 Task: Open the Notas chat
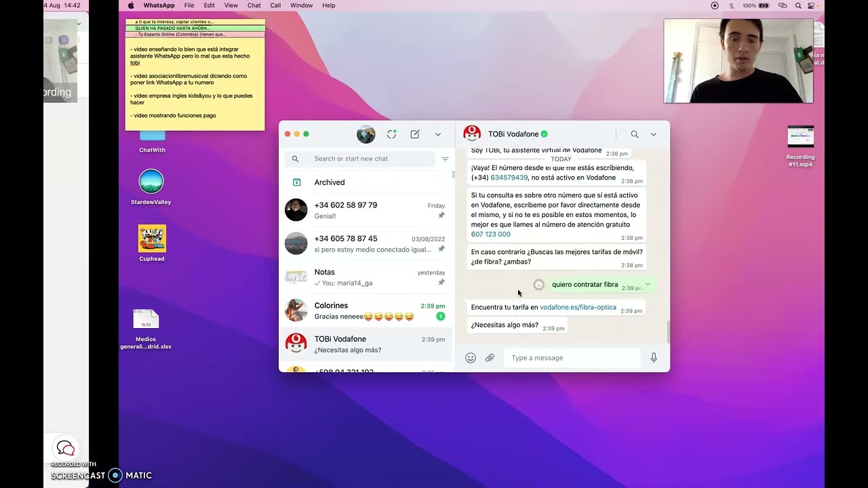pos(366,277)
